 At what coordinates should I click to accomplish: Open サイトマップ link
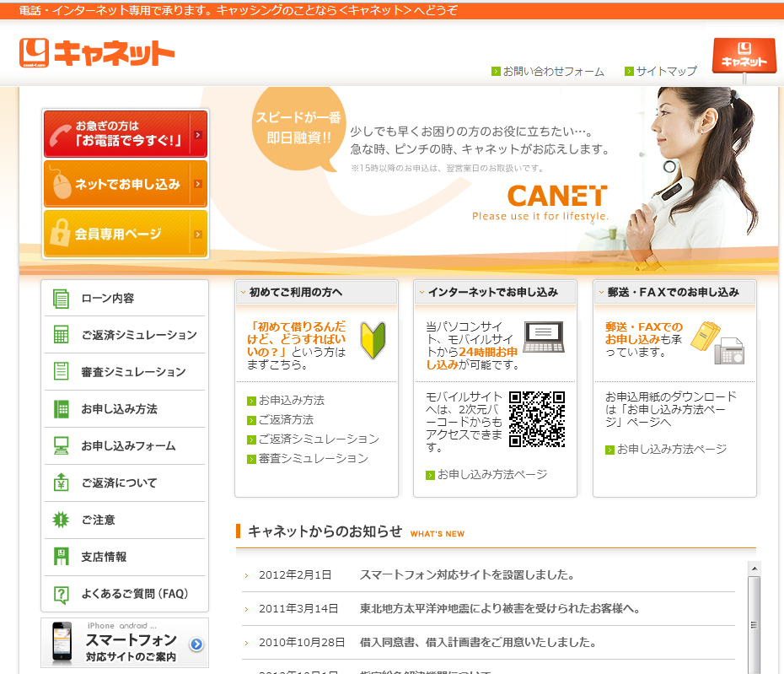click(661, 72)
